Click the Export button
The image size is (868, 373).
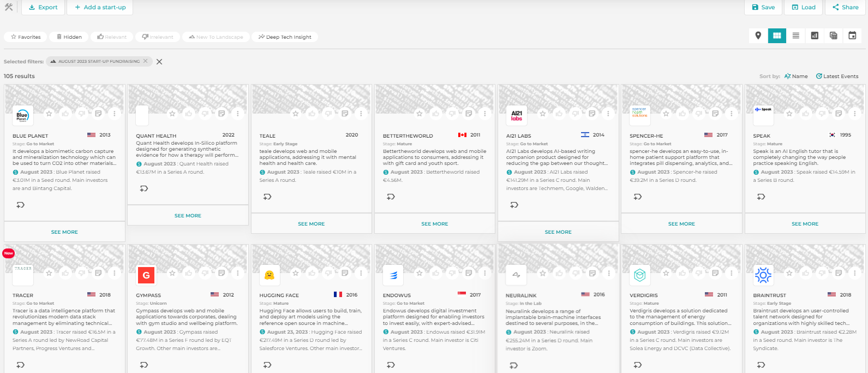coord(43,8)
